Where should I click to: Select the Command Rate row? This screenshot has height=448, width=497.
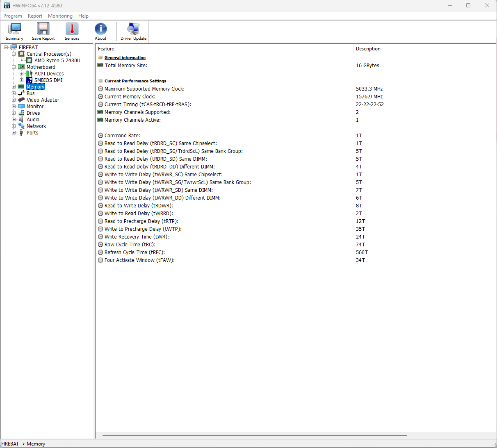(x=296, y=136)
